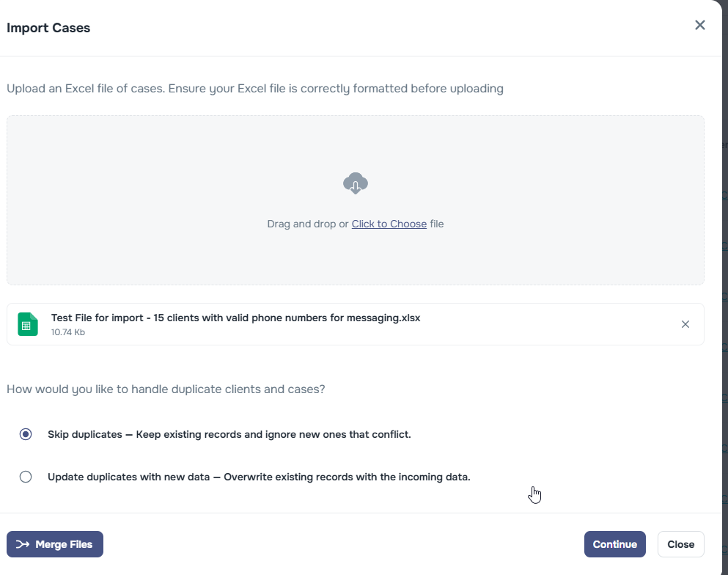Click the Test File for import filename

[x=235, y=318]
